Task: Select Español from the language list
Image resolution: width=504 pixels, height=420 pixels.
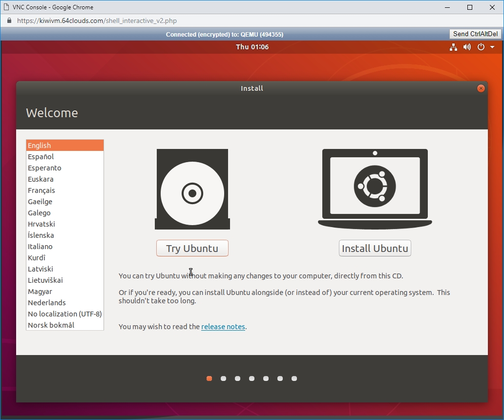Action: point(41,157)
